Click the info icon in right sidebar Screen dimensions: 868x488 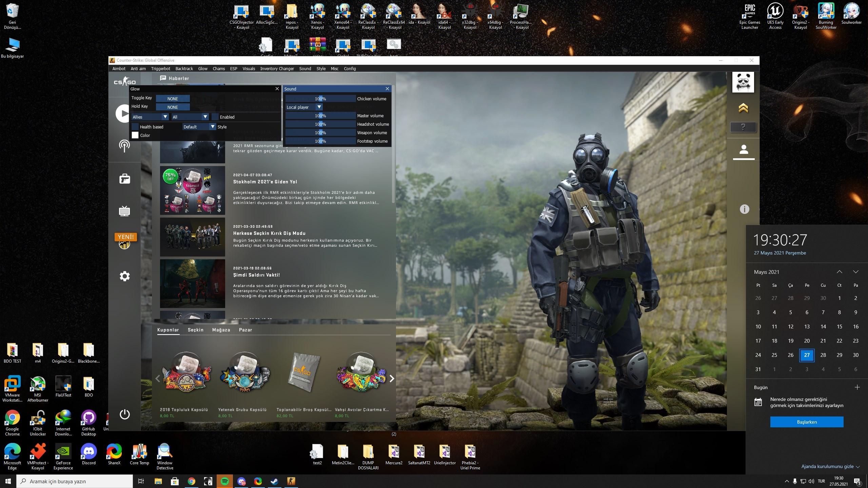pyautogui.click(x=744, y=209)
